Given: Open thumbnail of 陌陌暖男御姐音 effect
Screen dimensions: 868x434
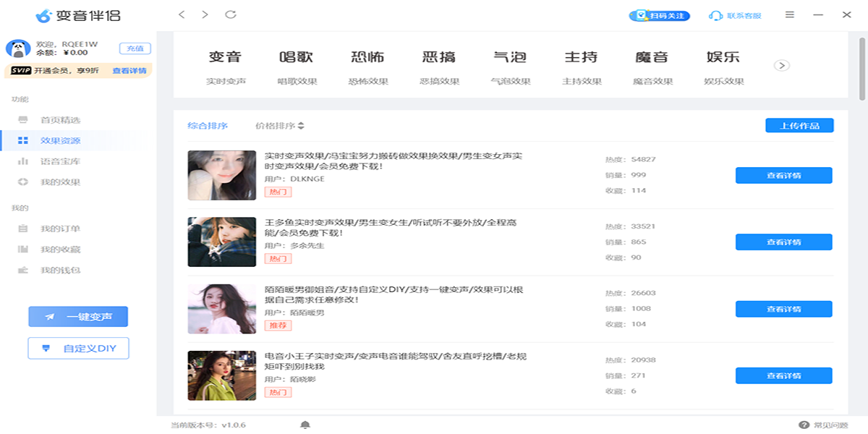Looking at the screenshot, I should click(x=222, y=309).
